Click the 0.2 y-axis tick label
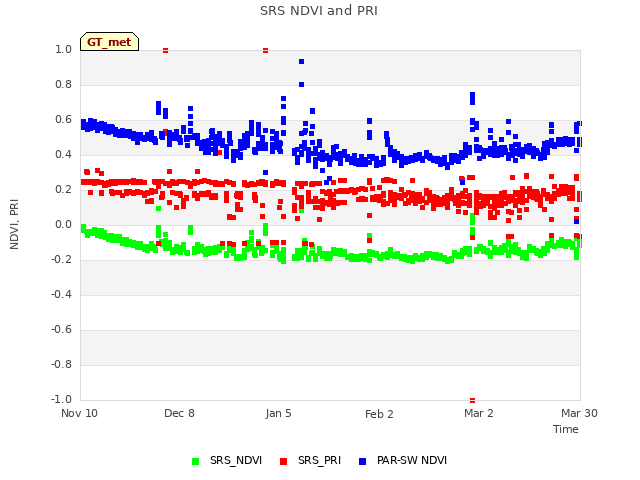This screenshot has width=640, height=480. click(63, 189)
